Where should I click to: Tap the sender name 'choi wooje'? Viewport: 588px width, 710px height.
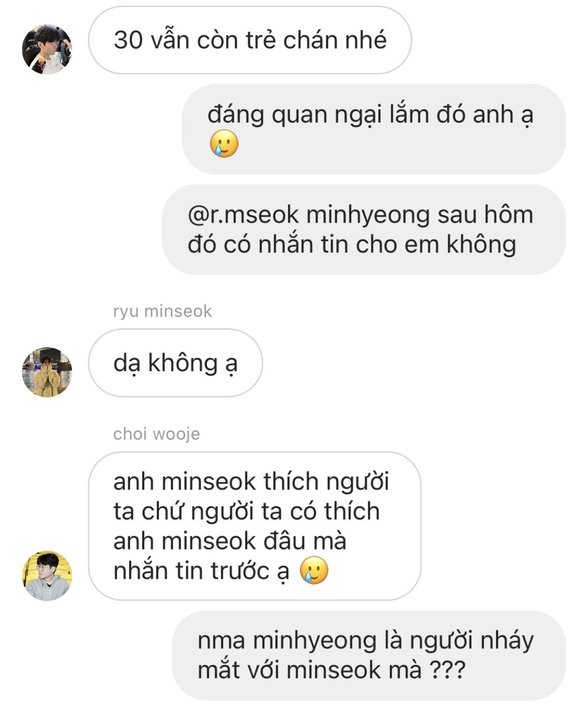(x=156, y=434)
